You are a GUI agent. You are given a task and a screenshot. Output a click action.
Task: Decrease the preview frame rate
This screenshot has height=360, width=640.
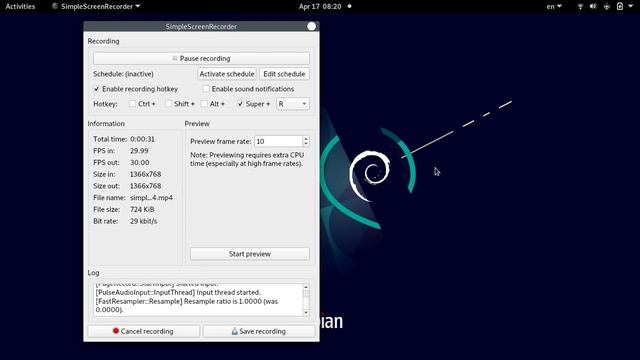pos(306,144)
